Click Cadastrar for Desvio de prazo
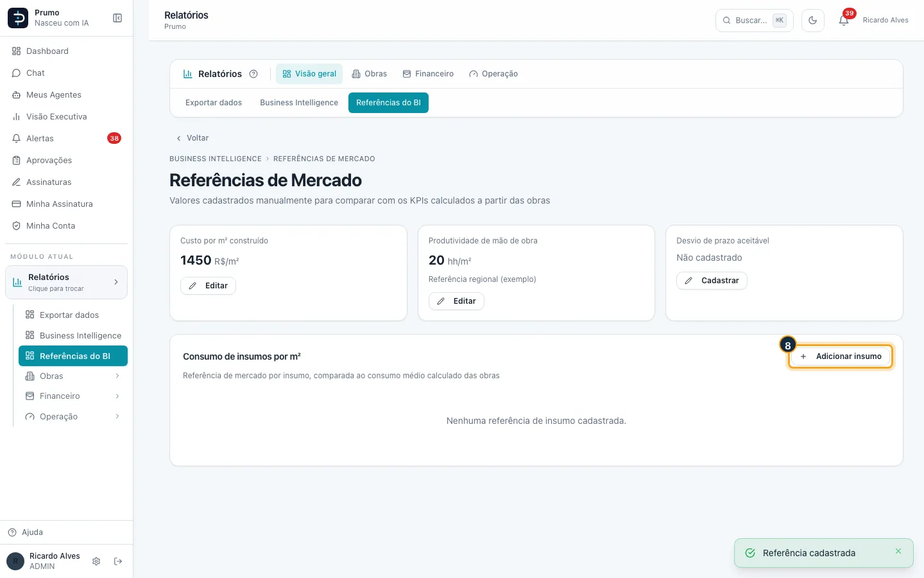Viewport: 924px width, 578px height. coord(712,281)
